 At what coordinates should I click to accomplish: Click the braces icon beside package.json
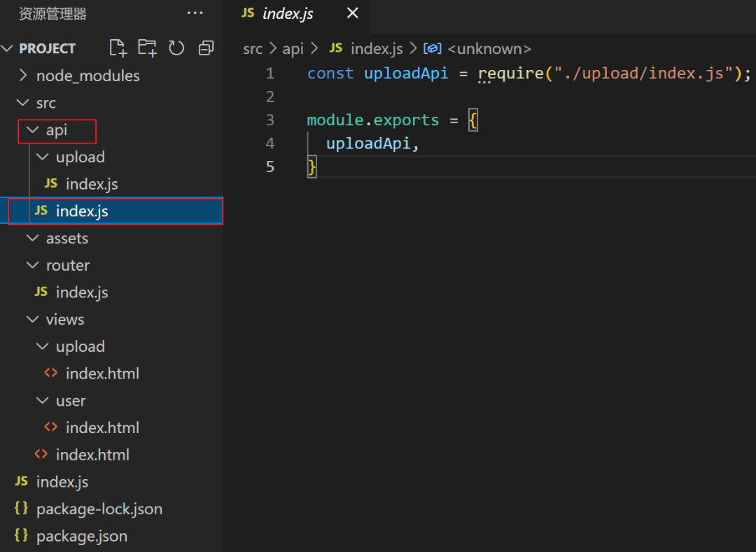click(x=21, y=535)
